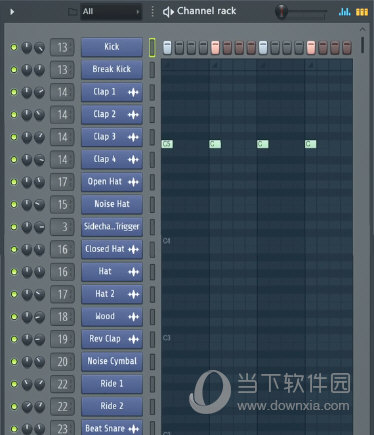This screenshot has height=435, width=374.
Task: Mute the Clap 1 channel
Action: [14, 92]
